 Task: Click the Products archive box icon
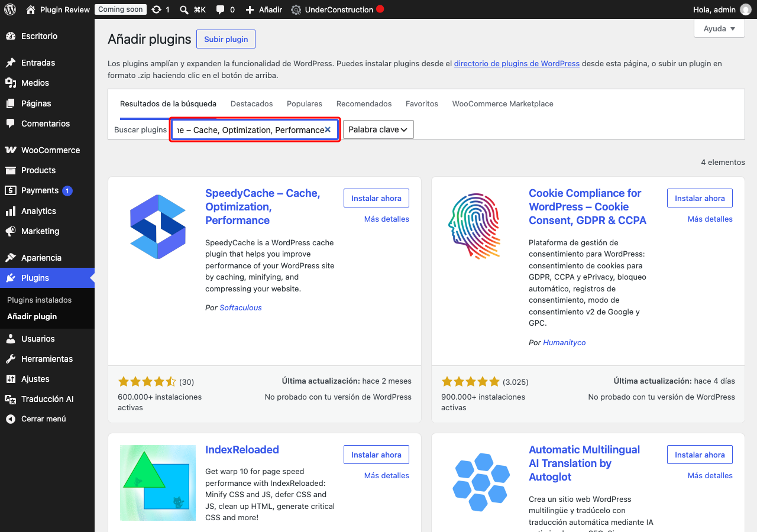(x=11, y=170)
